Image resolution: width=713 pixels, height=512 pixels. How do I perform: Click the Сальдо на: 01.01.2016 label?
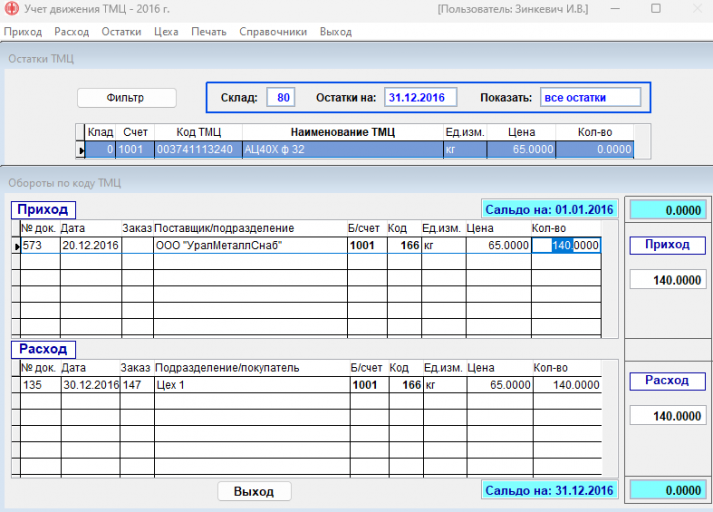[549, 210]
